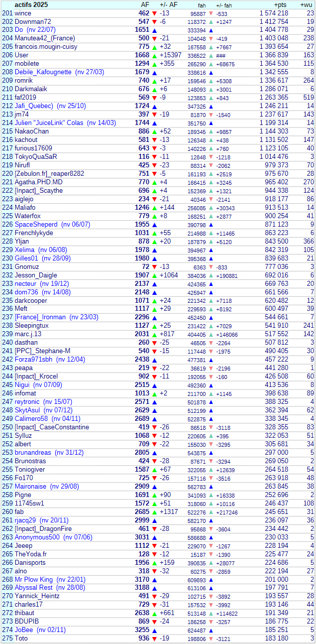Click the "actifs 2025" column header

[31, 4]
